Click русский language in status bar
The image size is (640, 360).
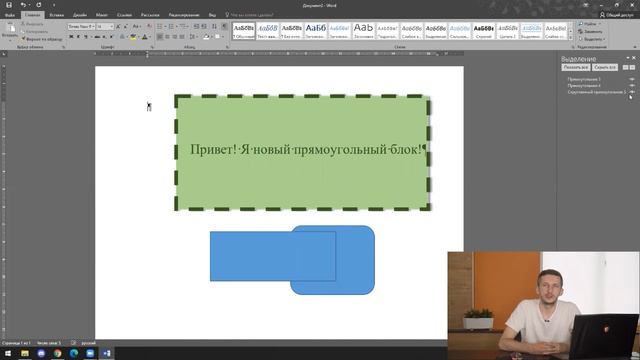88,343
